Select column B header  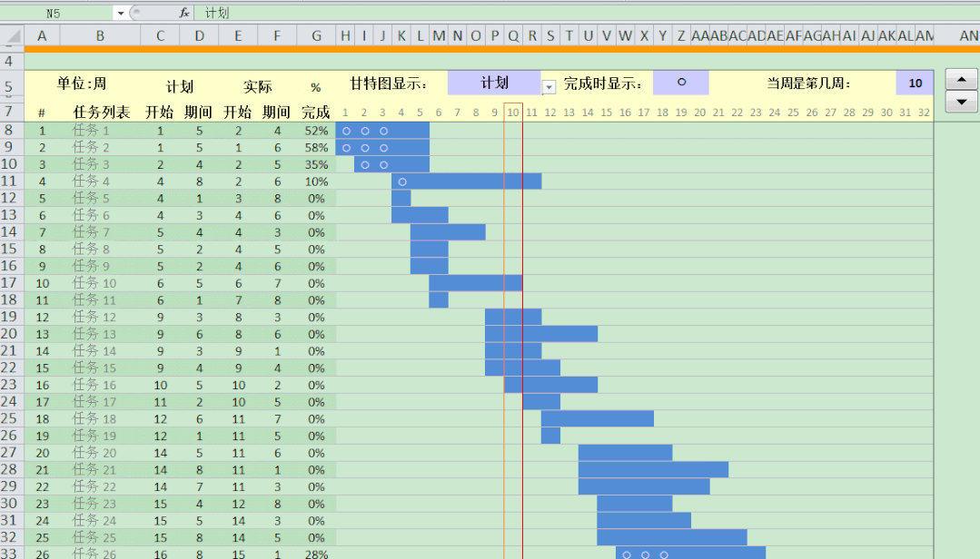pyautogui.click(x=100, y=35)
